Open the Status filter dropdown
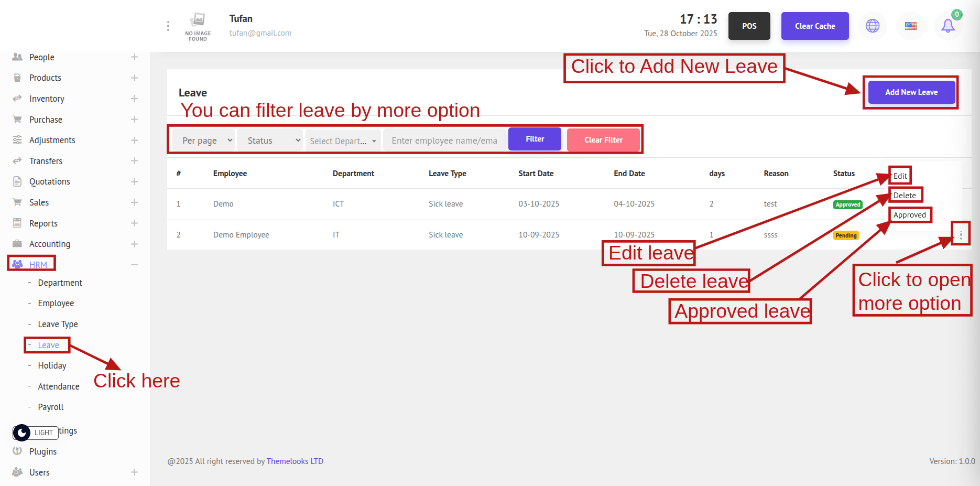 (x=270, y=141)
